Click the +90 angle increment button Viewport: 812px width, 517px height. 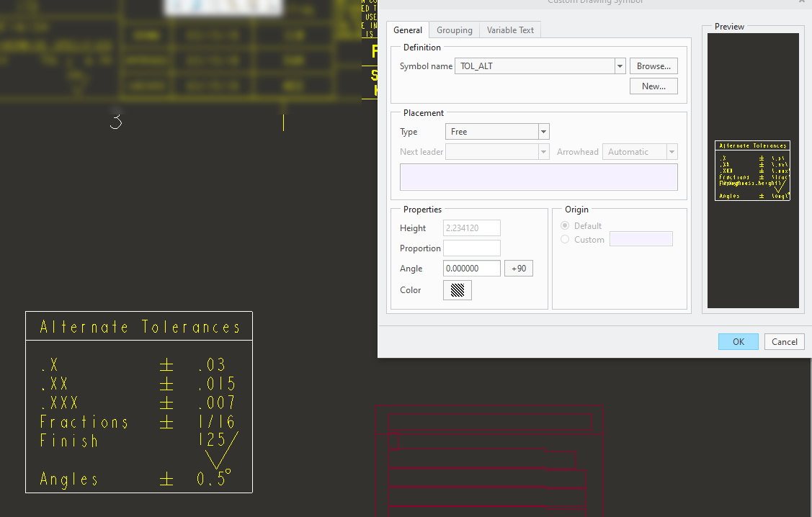(x=518, y=268)
